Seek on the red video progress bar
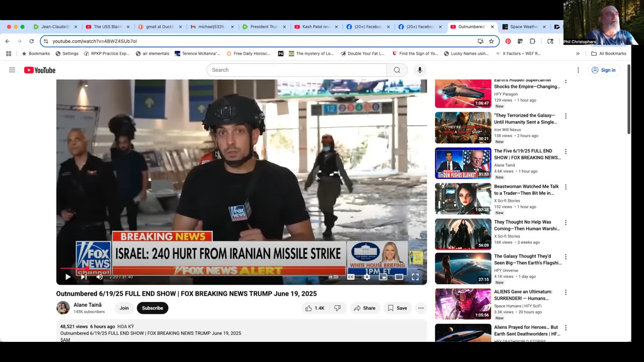Image resolution: width=644 pixels, height=362 pixels. coord(242,268)
